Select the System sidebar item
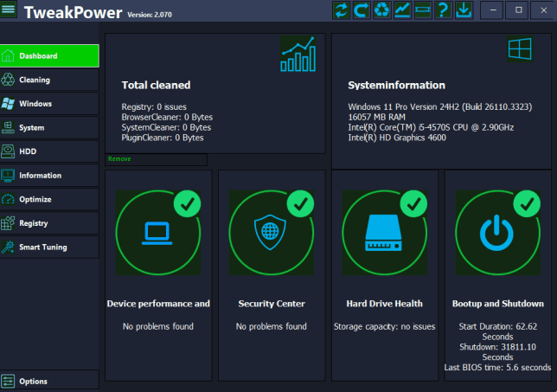The width and height of the screenshot is (557, 392). (49, 127)
